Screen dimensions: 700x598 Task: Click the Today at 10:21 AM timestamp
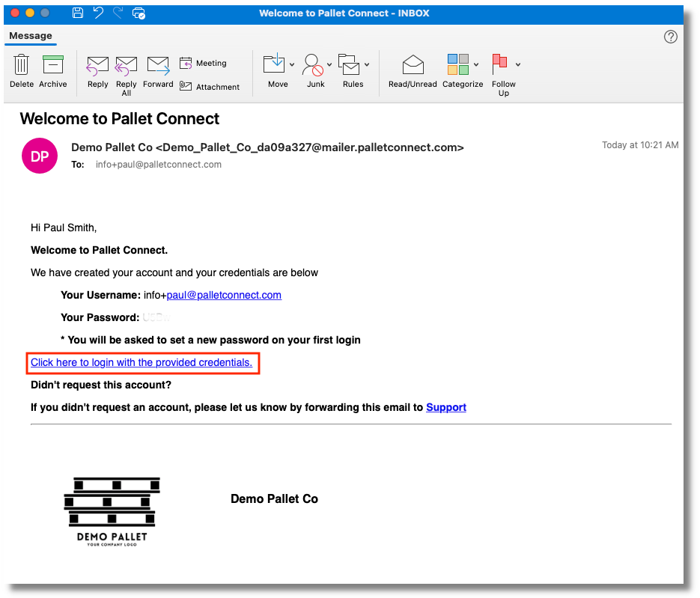639,145
